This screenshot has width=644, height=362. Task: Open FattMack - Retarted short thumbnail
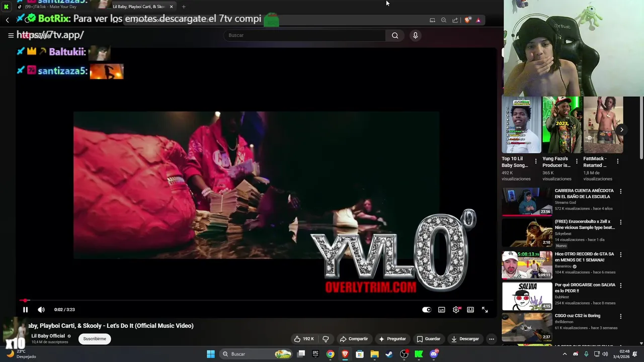603,125
